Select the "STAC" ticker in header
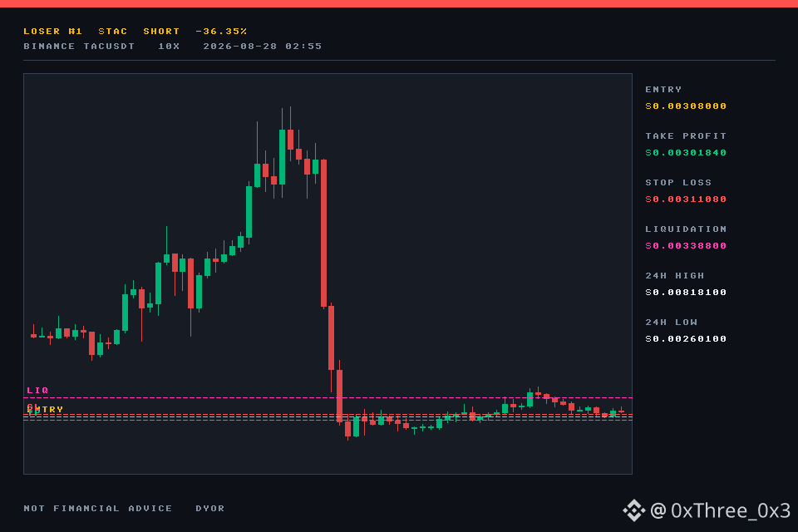 coord(113,31)
